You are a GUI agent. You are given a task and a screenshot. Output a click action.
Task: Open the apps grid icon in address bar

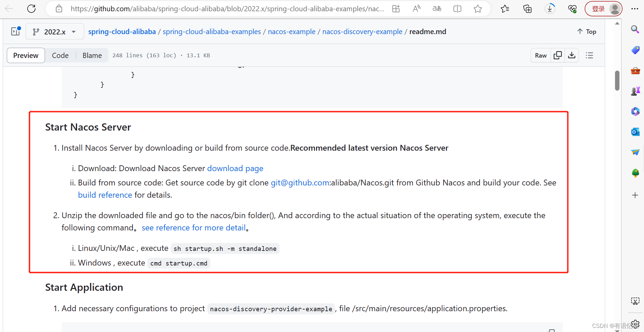coord(396,9)
